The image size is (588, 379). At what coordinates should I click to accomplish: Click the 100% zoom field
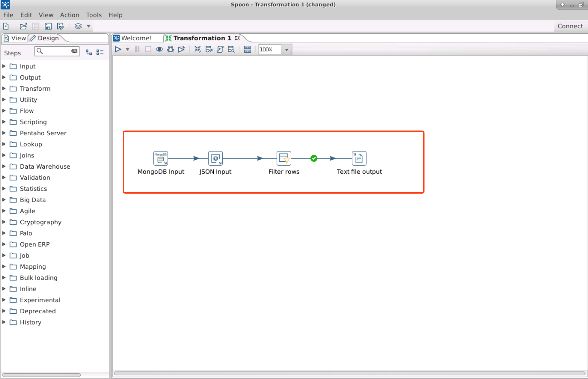[270, 49]
